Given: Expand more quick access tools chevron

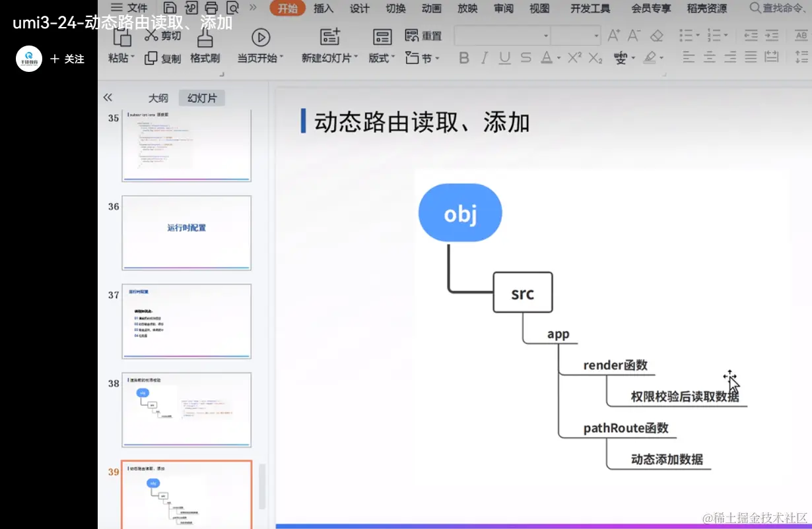Looking at the screenshot, I should coord(253,8).
